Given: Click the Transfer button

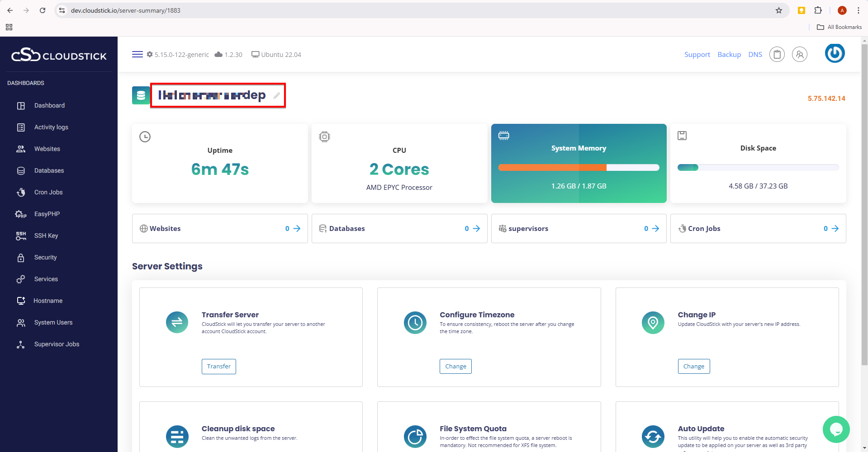Looking at the screenshot, I should 218,366.
